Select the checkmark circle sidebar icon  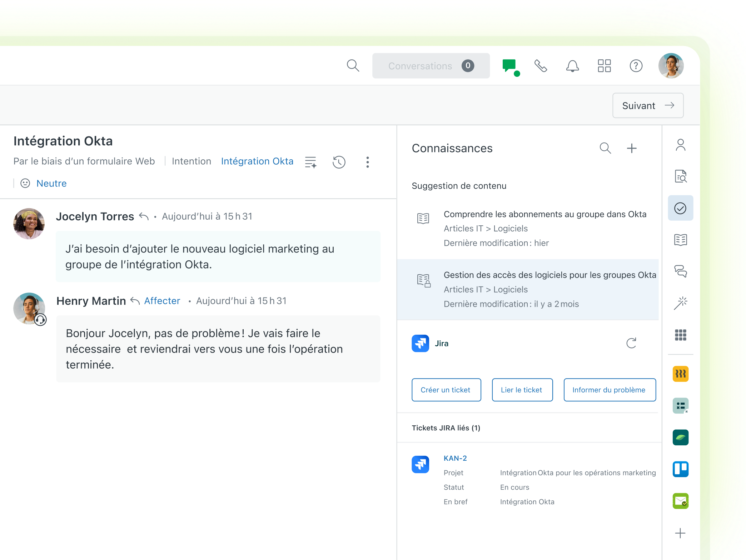tap(680, 208)
